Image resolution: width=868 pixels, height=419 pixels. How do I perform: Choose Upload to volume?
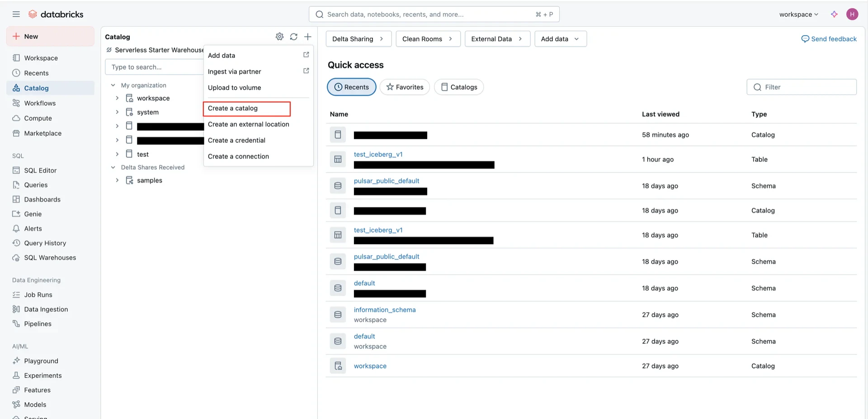[x=258, y=88]
